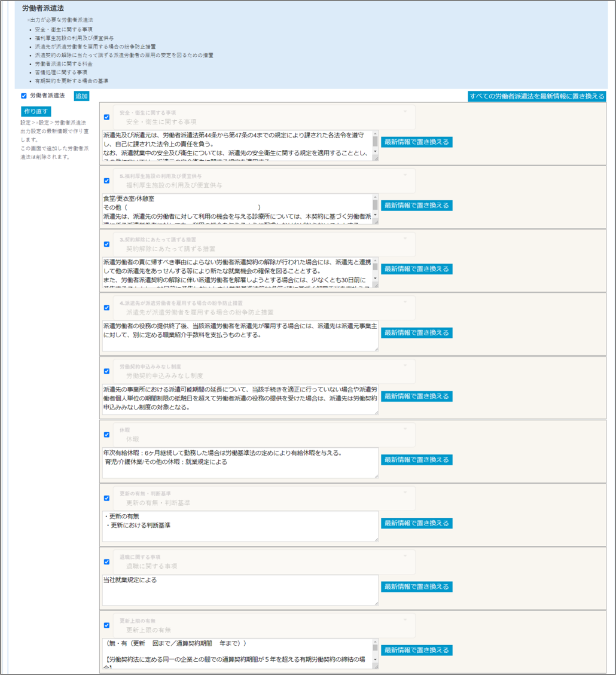Open the 労働契約申込みみなし制度 dropdown

(264, 371)
